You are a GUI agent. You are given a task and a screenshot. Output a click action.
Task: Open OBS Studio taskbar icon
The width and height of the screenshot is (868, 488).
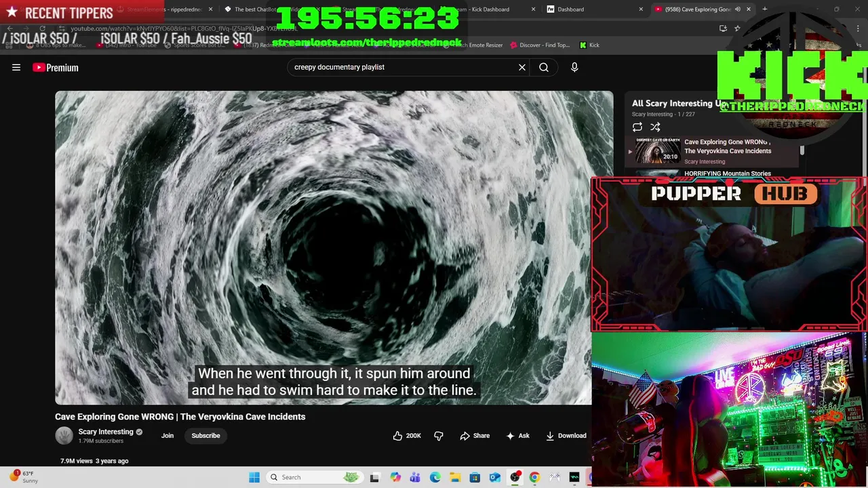[515, 477]
